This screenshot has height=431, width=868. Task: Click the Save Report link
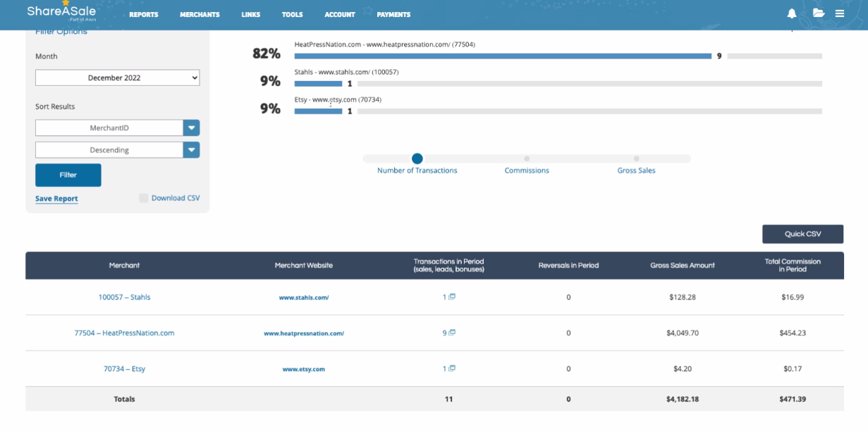click(x=56, y=199)
